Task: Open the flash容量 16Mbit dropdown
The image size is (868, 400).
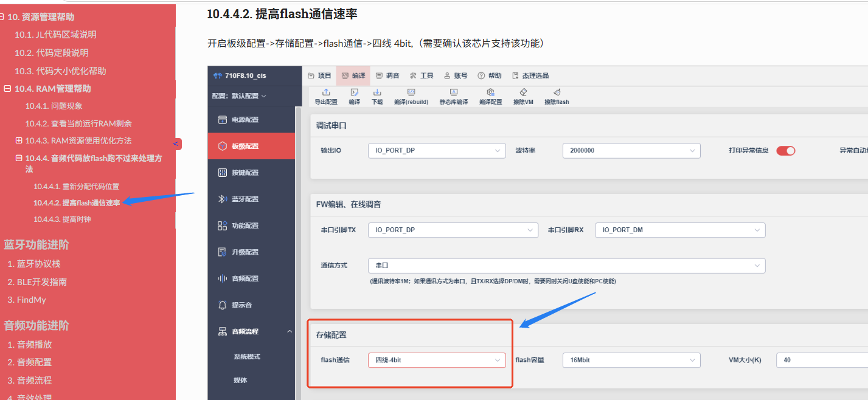Action: [631, 360]
